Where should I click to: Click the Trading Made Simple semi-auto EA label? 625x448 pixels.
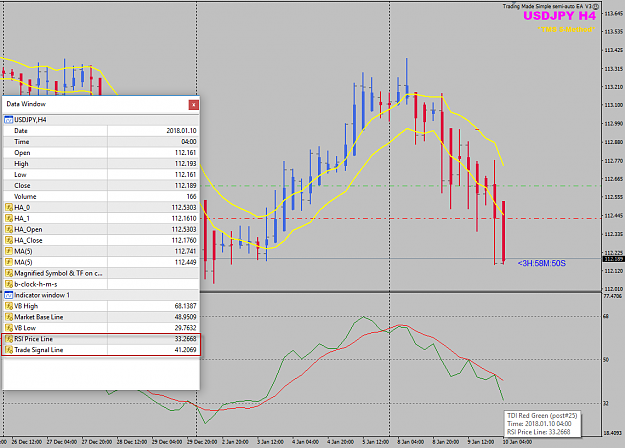click(x=550, y=6)
